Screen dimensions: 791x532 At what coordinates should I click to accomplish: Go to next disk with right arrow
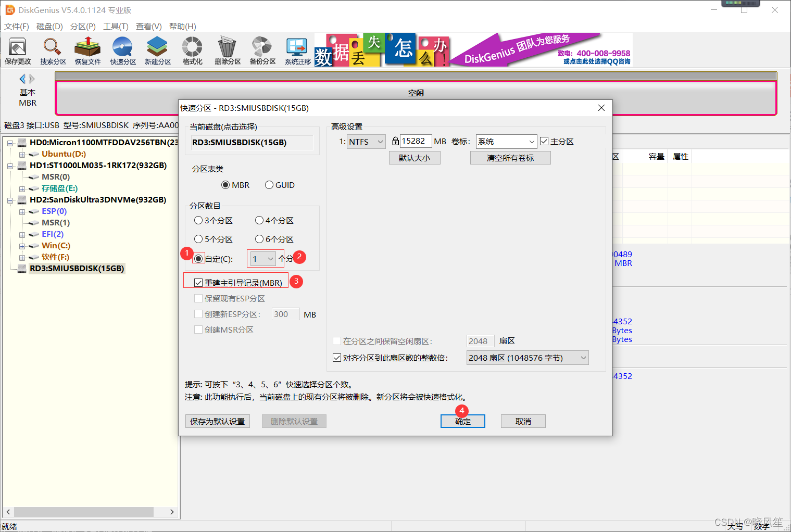tap(32, 79)
